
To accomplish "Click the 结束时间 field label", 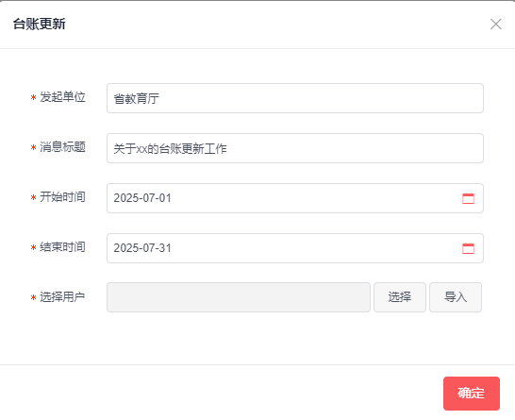I will tap(62, 247).
